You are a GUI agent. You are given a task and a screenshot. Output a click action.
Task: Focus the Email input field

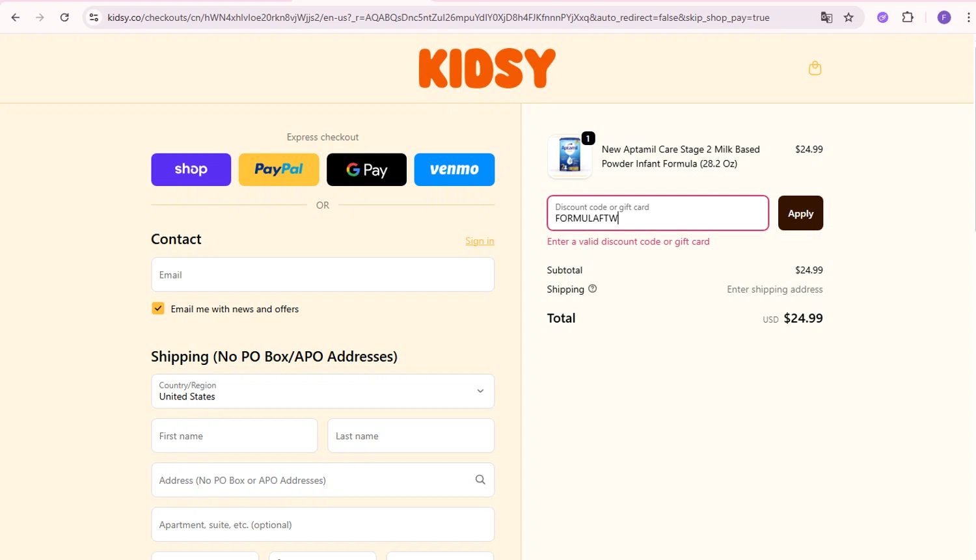323,274
